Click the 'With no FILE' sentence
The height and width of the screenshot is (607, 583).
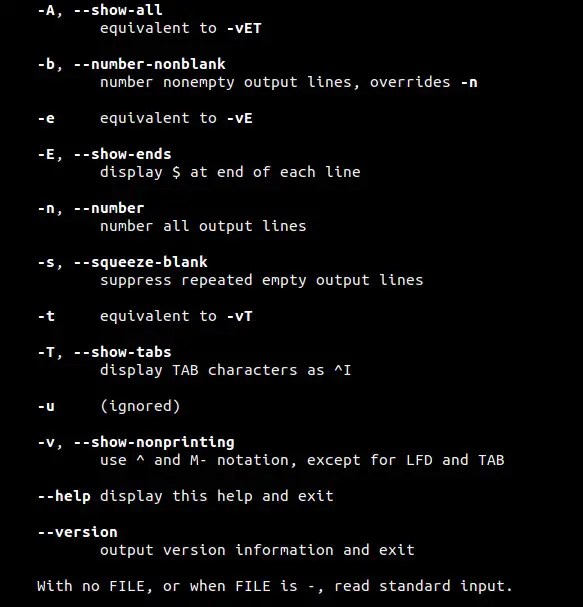click(275, 586)
